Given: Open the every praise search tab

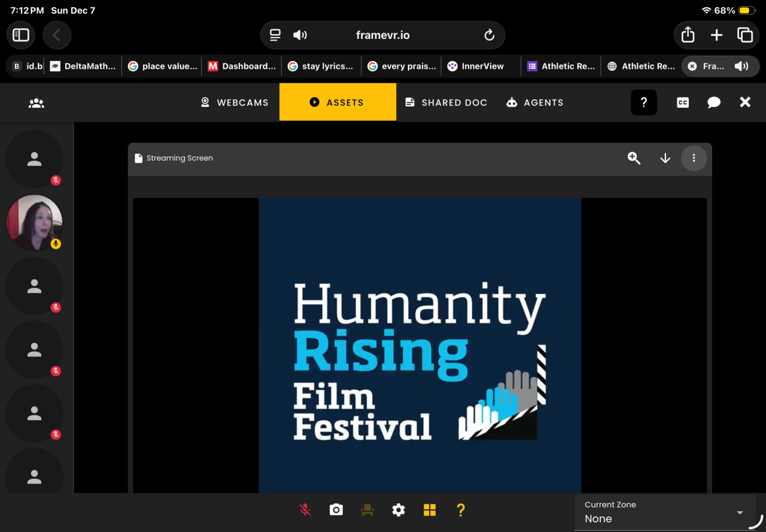Looking at the screenshot, I should click(x=402, y=66).
